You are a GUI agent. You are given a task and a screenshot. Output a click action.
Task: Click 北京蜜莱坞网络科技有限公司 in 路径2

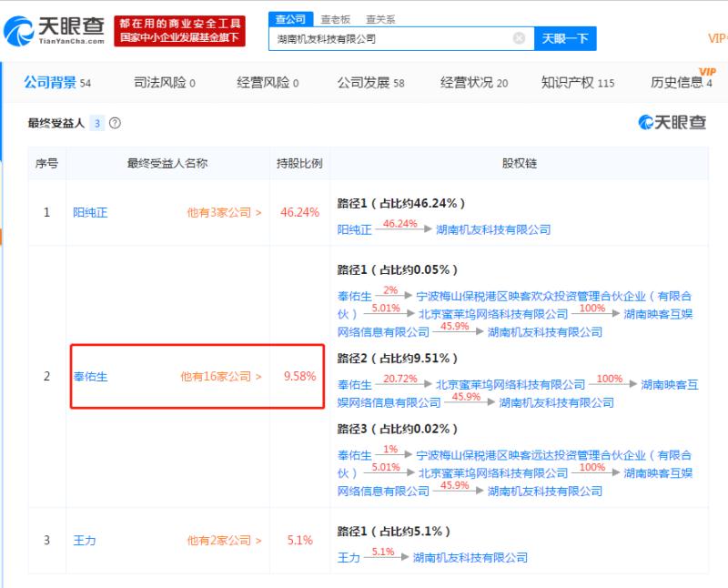pos(511,385)
